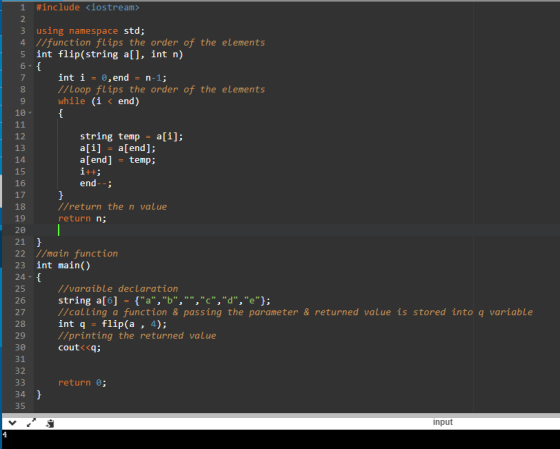Click the 'while (i < end)' statement
The width and height of the screenshot is (560, 449).
99,101
